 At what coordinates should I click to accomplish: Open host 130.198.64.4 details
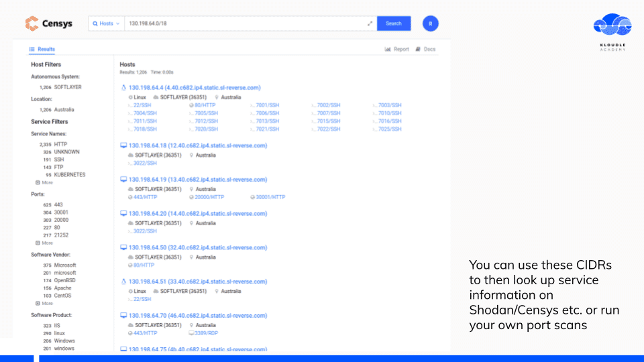(x=195, y=87)
